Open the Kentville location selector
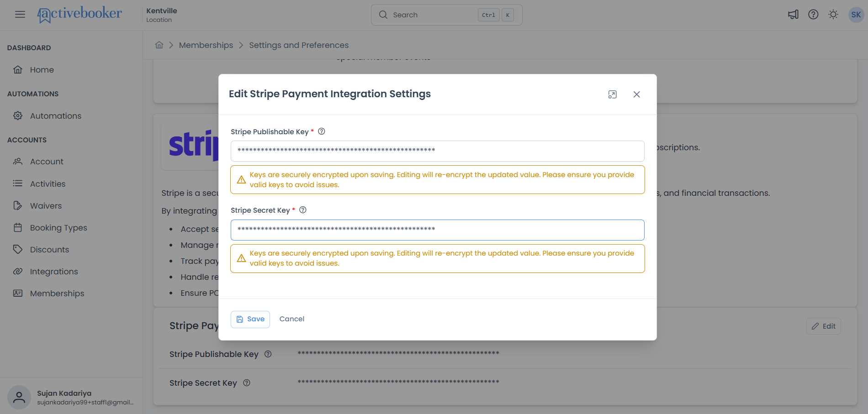The image size is (868, 414). pyautogui.click(x=162, y=15)
